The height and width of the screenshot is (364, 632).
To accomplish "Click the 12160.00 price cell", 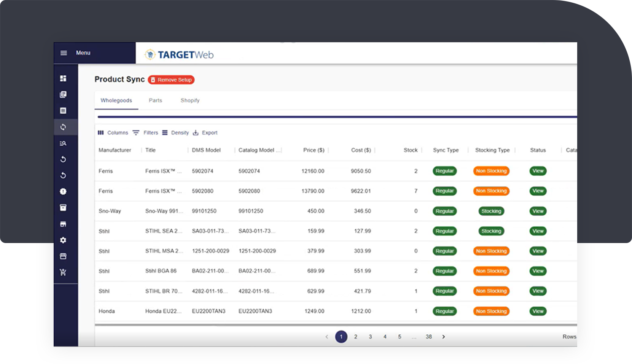I will (313, 171).
